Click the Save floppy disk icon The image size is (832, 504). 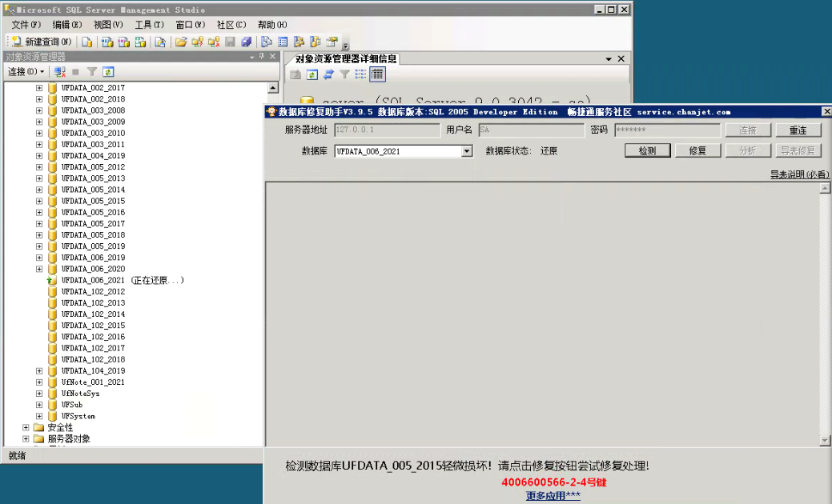(x=230, y=42)
